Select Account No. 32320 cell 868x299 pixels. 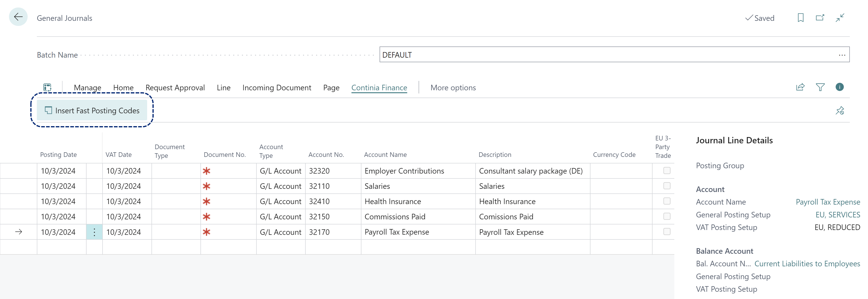[x=333, y=171]
